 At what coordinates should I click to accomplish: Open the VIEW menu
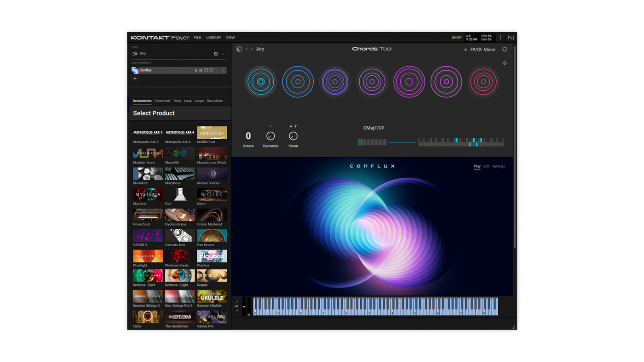(230, 38)
